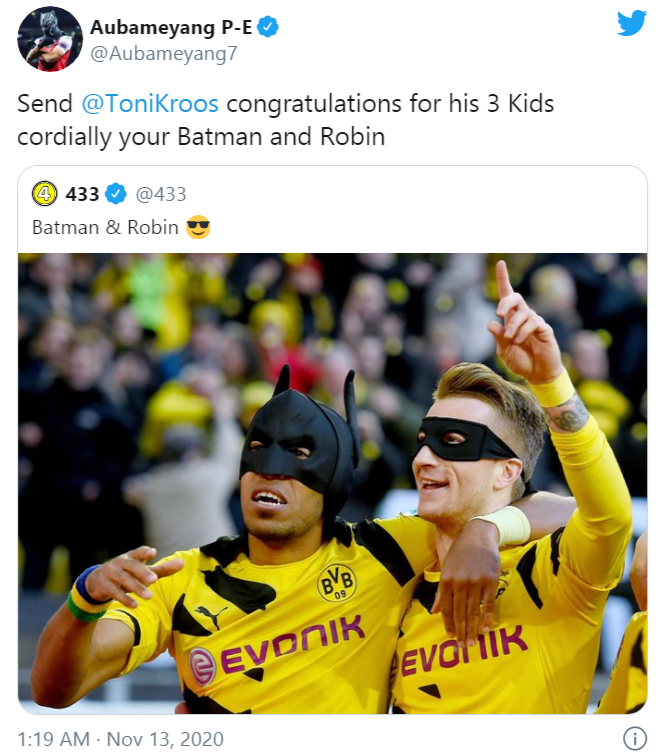
Task: Click the @433 handle
Action: (x=161, y=193)
